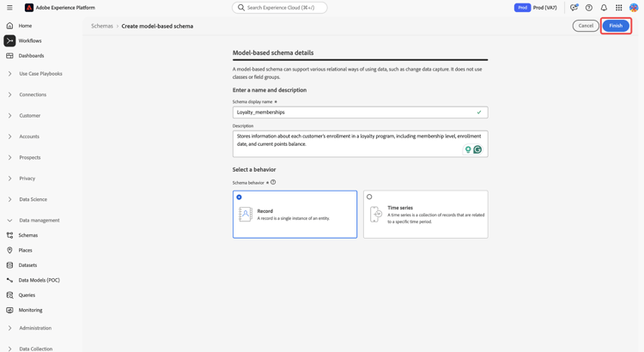Click the Schema display name field
The height and width of the screenshot is (352, 644).
354,112
